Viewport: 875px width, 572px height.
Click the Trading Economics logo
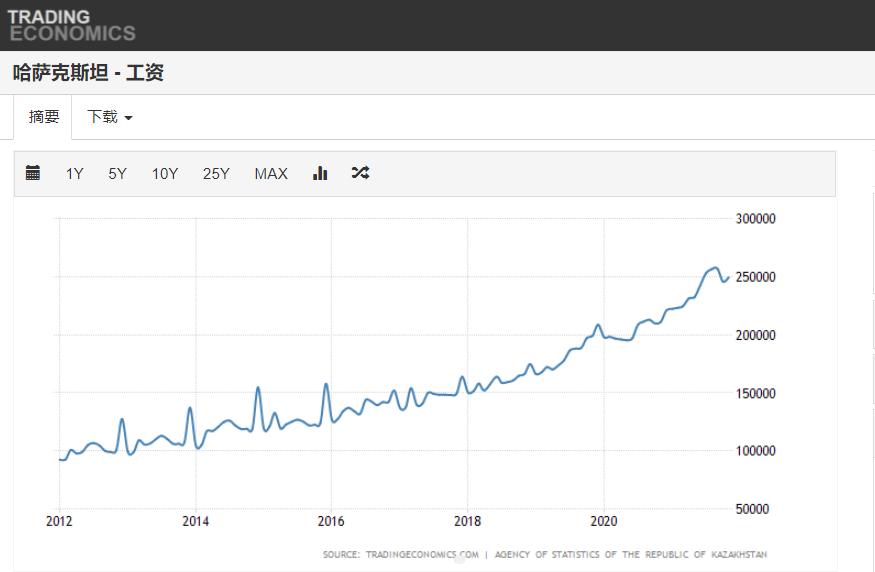point(70,25)
